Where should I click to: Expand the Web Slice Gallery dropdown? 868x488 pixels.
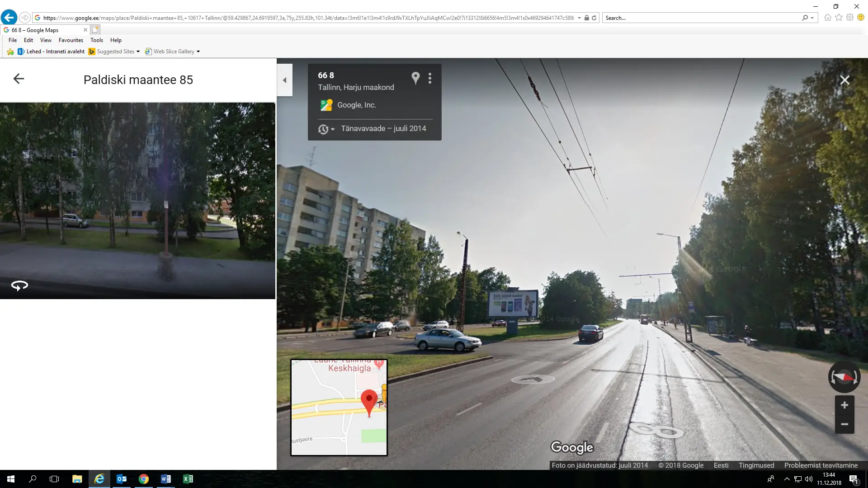point(198,52)
